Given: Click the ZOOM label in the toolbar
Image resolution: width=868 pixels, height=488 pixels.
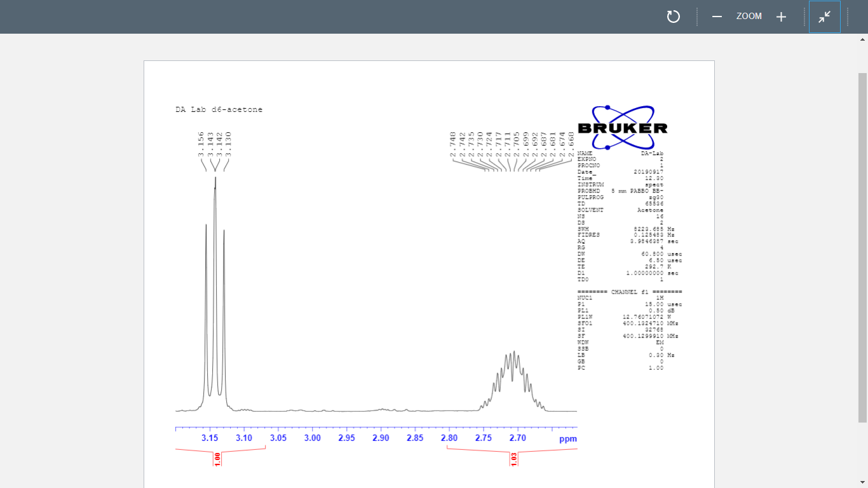Looking at the screenshot, I should tap(749, 17).
